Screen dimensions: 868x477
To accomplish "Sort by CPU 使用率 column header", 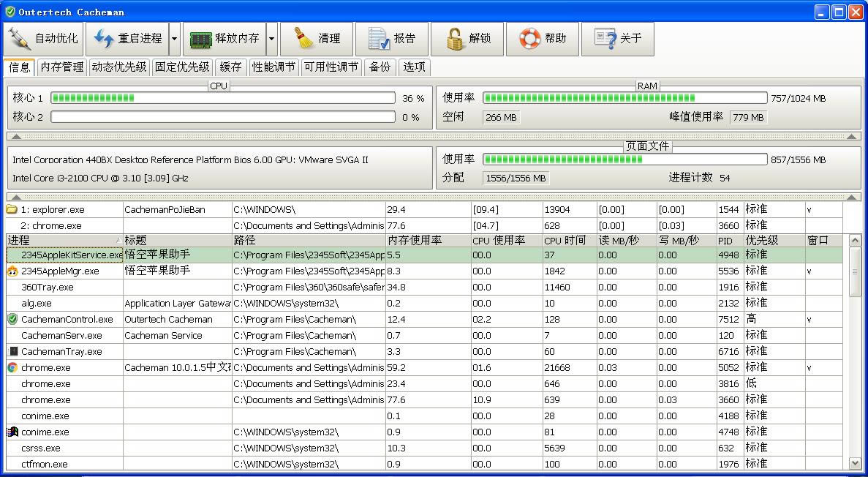I will [x=507, y=241].
